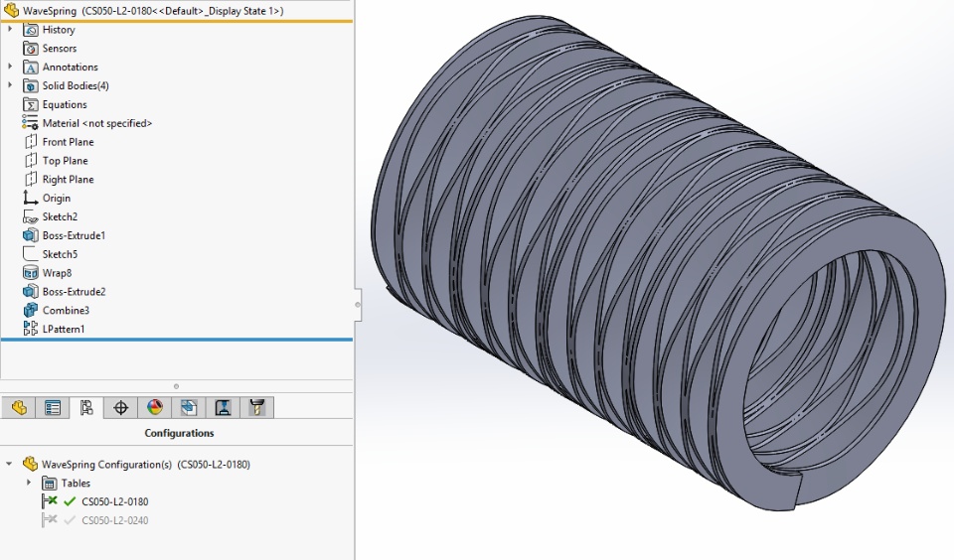
Task: Select the Front Plane icon
Action: [x=31, y=142]
